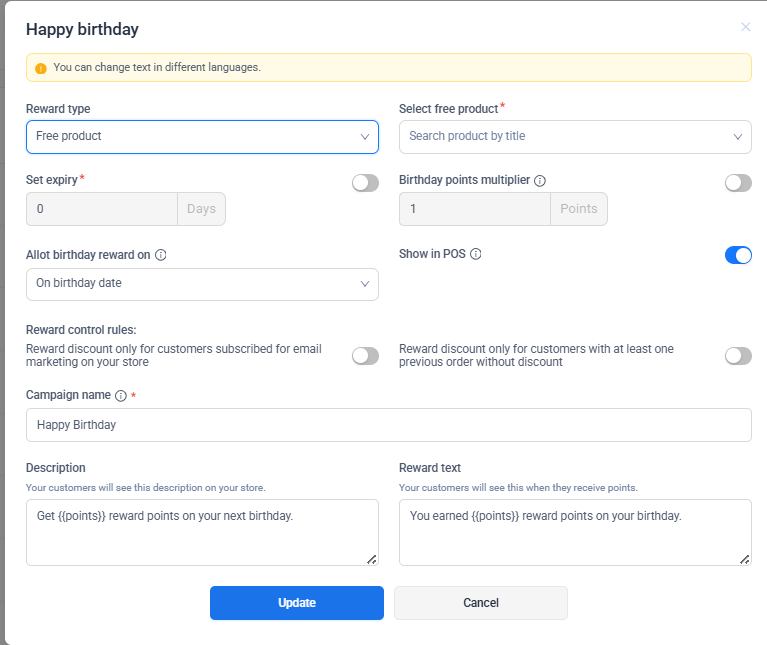Close the Happy birthday dialog with X
This screenshot has height=645, width=767.
click(x=745, y=27)
